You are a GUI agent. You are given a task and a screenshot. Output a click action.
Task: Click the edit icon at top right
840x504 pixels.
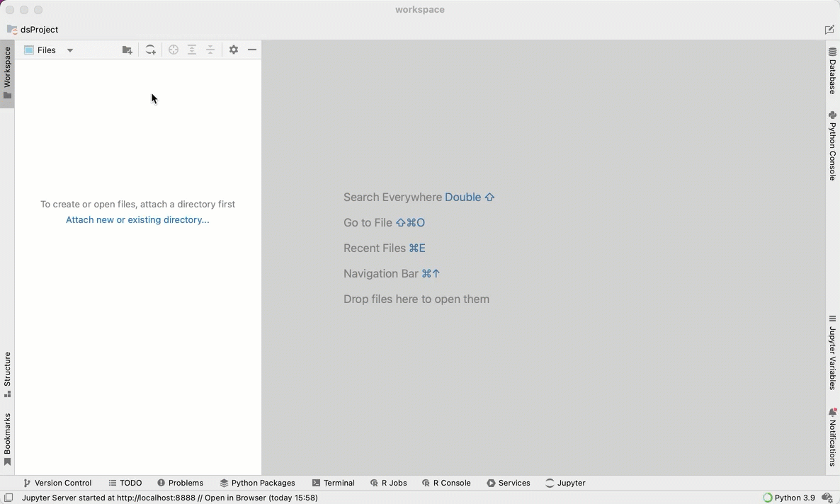pos(829,30)
